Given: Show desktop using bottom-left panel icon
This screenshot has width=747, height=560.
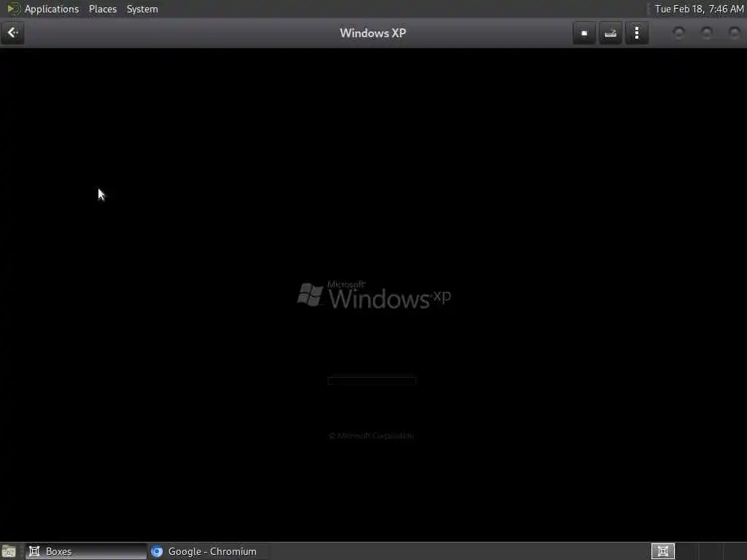Looking at the screenshot, I should pyautogui.click(x=9, y=551).
